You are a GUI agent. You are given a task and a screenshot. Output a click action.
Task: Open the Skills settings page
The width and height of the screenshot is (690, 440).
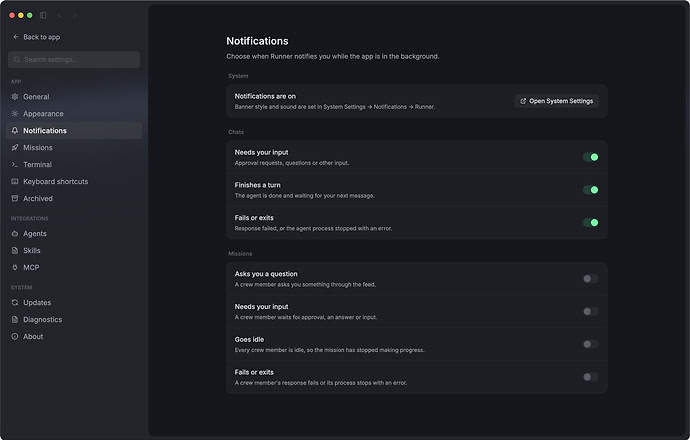(74, 250)
